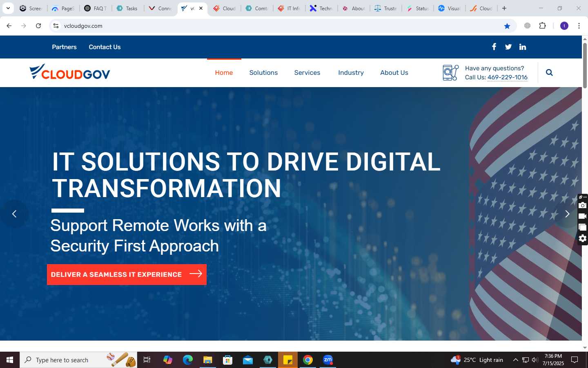Open the Windows Start menu

[x=10, y=360]
